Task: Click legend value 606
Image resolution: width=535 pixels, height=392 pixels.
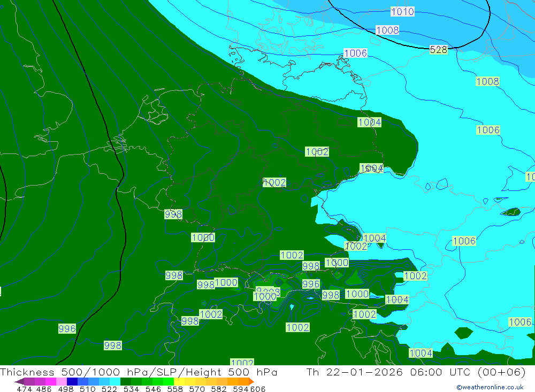Action: pos(258,389)
